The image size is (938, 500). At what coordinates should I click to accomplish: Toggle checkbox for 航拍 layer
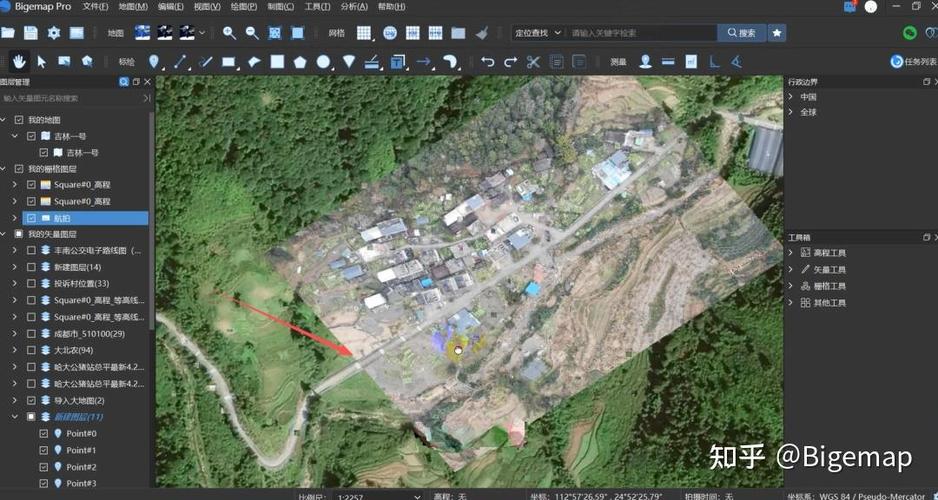click(31, 218)
